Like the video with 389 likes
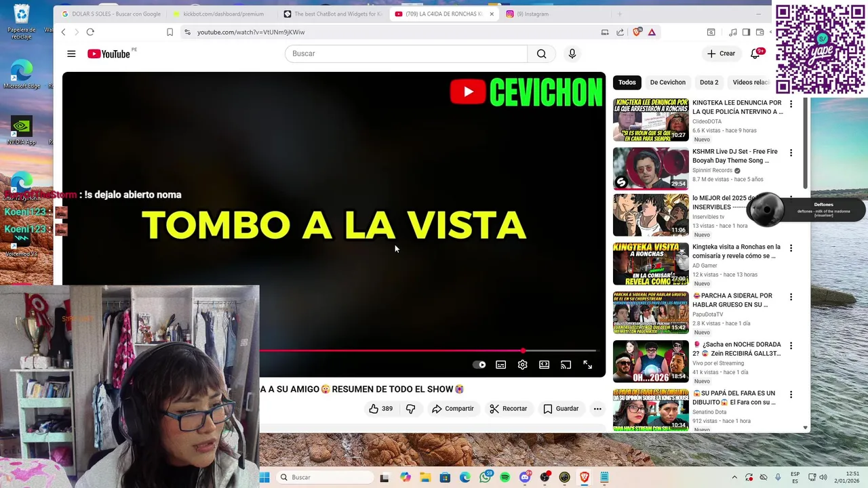Image resolution: width=868 pixels, height=488 pixels. tap(380, 409)
